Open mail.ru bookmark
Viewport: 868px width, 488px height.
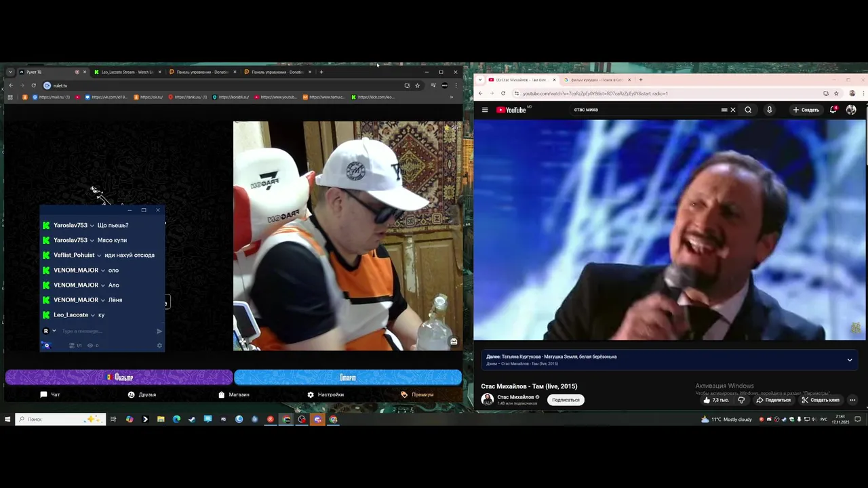click(51, 97)
